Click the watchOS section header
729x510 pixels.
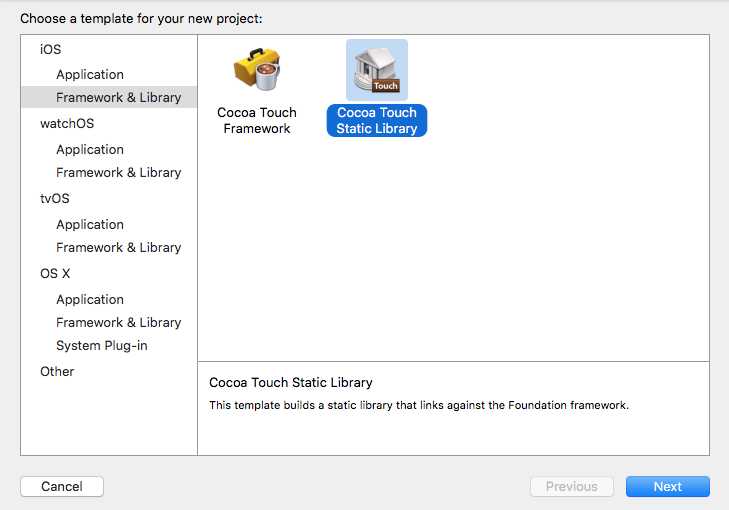click(x=67, y=123)
